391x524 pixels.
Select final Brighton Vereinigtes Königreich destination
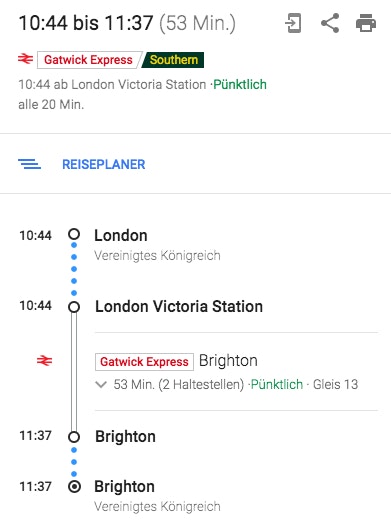point(157,496)
